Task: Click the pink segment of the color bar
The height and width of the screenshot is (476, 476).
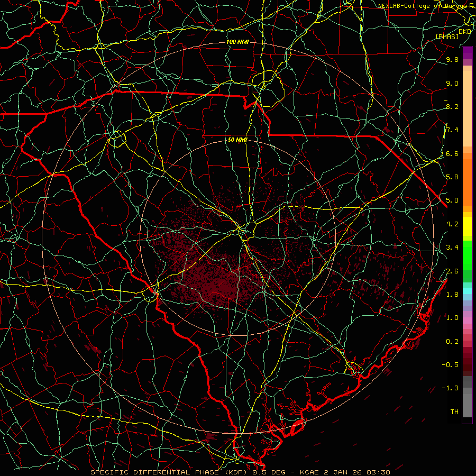Action: click(x=467, y=321)
